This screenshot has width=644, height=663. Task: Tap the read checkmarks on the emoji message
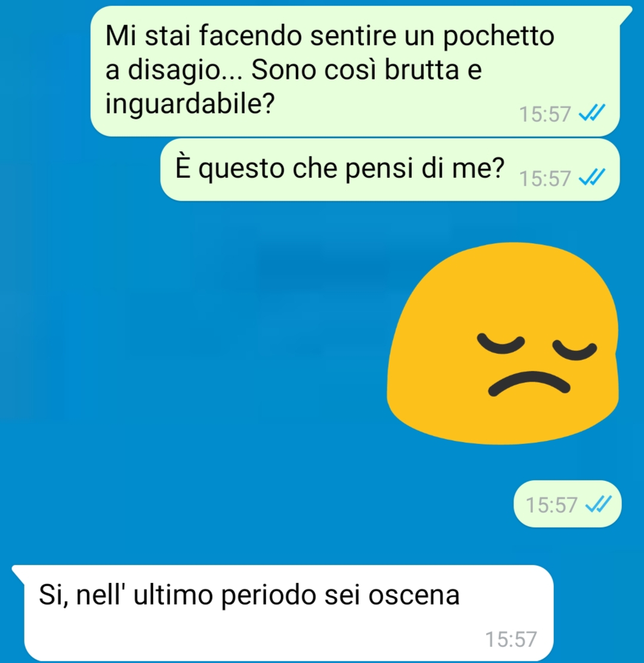point(598,504)
